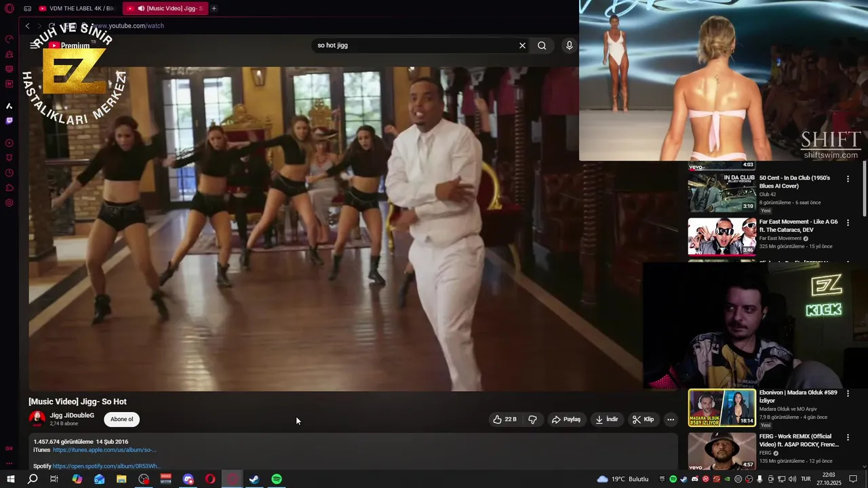Open the Player icon in Opera sidebar
Image resolution: width=868 pixels, height=488 pixels.
tap(9, 143)
